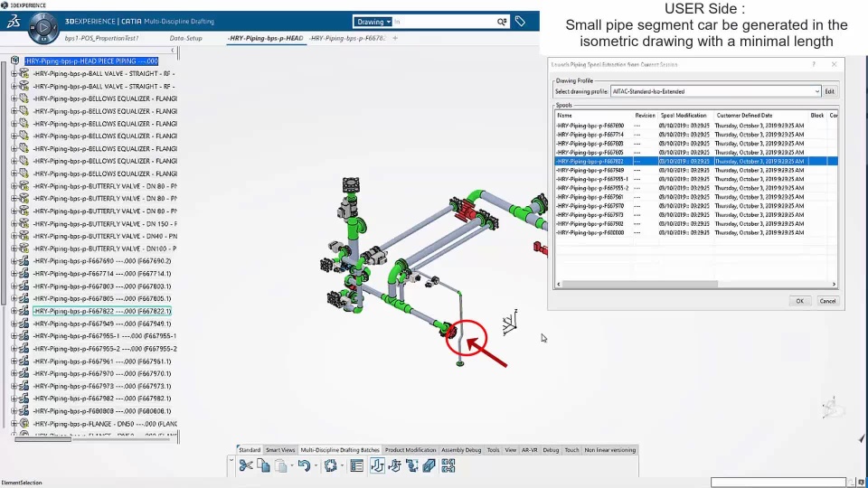The image size is (868, 488).
Task: Open the Drawing search scope dropdown
Action: pos(373,22)
